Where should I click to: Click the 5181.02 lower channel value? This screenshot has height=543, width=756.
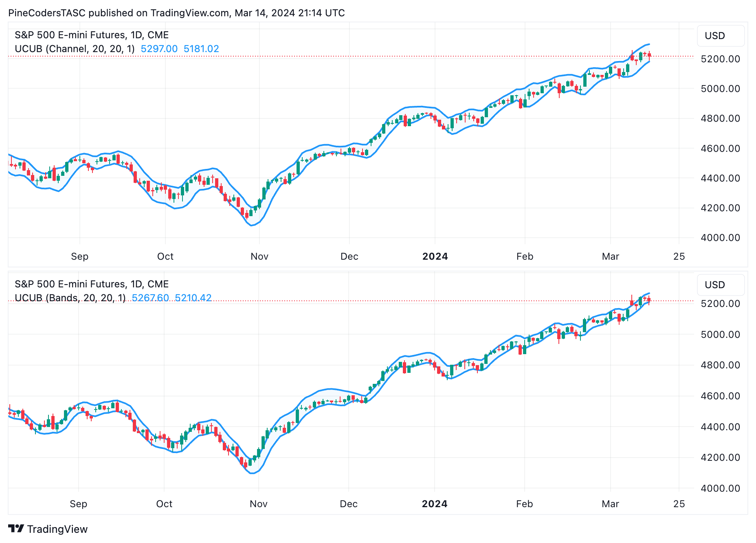[x=201, y=49]
